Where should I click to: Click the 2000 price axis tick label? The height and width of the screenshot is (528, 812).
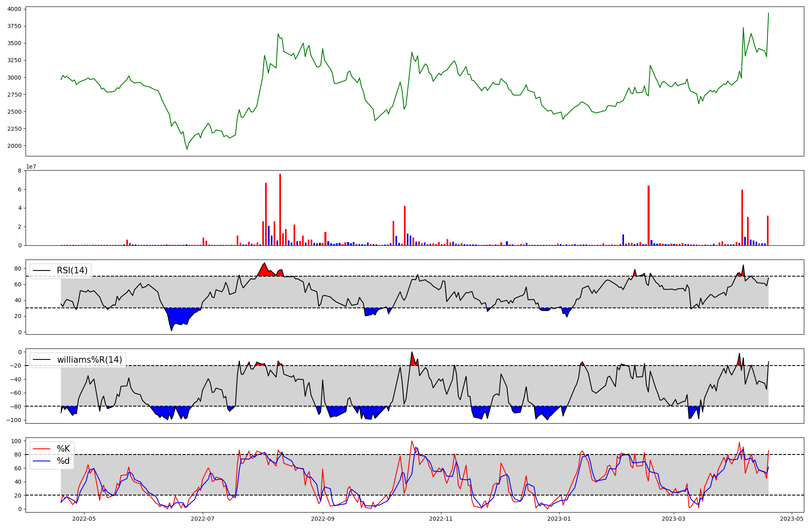(15, 146)
